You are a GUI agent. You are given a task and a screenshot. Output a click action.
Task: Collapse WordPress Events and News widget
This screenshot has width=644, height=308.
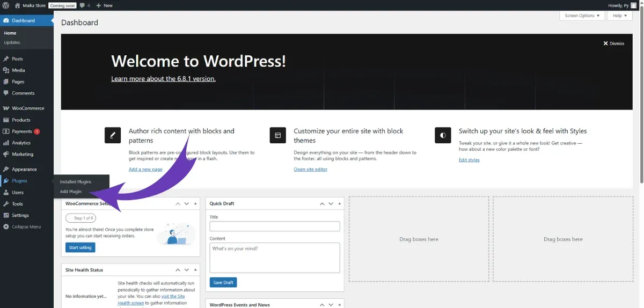point(340,305)
